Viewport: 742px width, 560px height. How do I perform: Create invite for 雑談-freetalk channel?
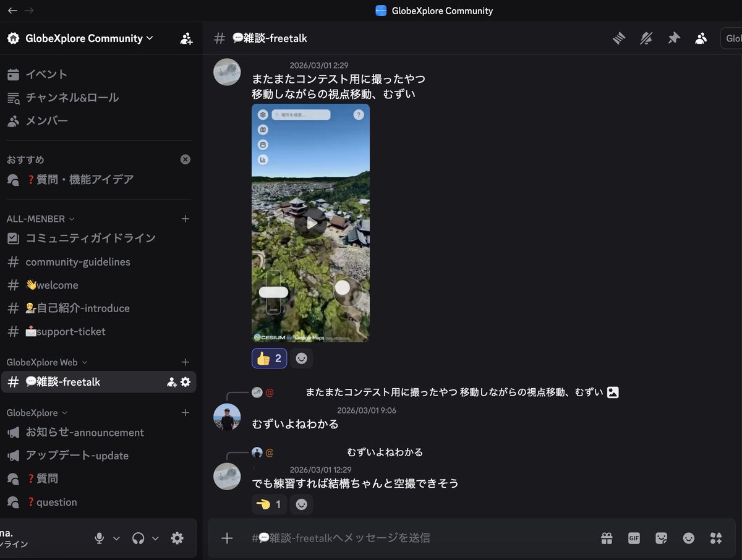[x=172, y=382]
